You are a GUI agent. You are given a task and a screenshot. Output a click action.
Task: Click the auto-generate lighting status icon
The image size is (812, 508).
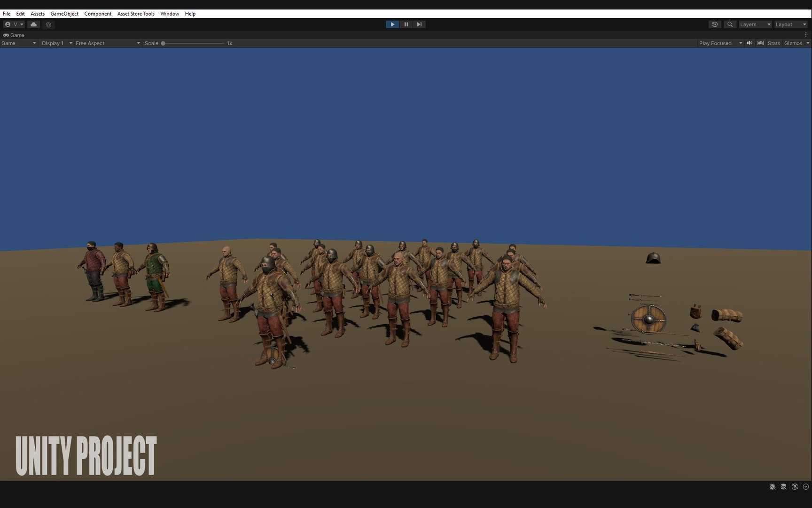tap(795, 487)
